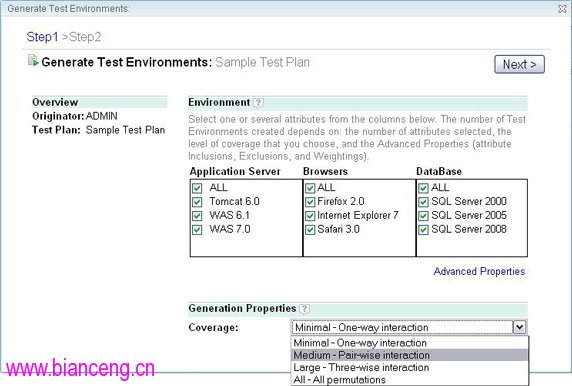This screenshot has height=386, width=572.
Task: Select Medium - Pair-wise interaction option
Action: click(x=410, y=355)
